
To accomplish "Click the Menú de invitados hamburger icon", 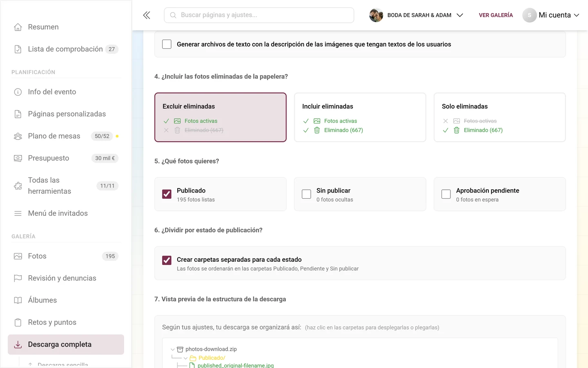I will point(18,213).
